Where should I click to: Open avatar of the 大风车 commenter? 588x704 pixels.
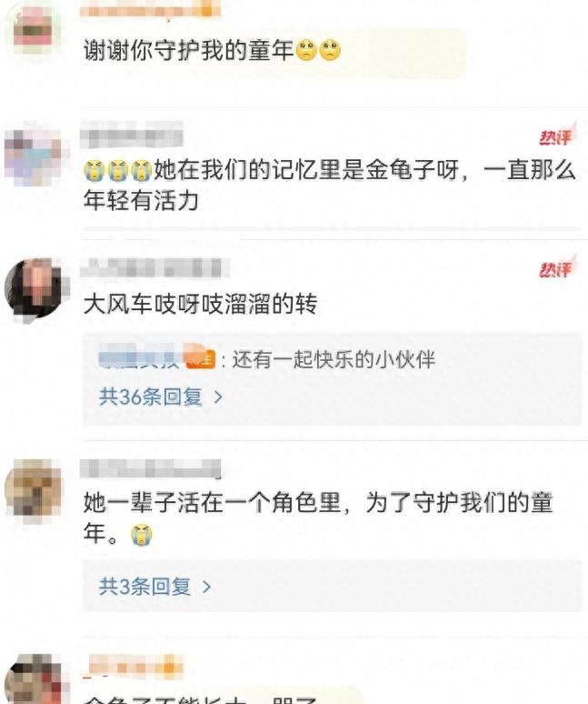(35, 288)
